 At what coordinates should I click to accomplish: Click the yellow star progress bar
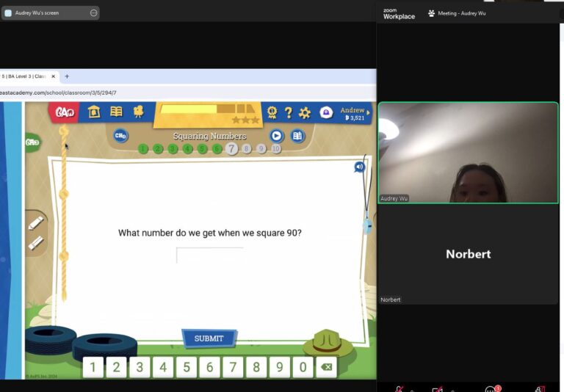208,109
